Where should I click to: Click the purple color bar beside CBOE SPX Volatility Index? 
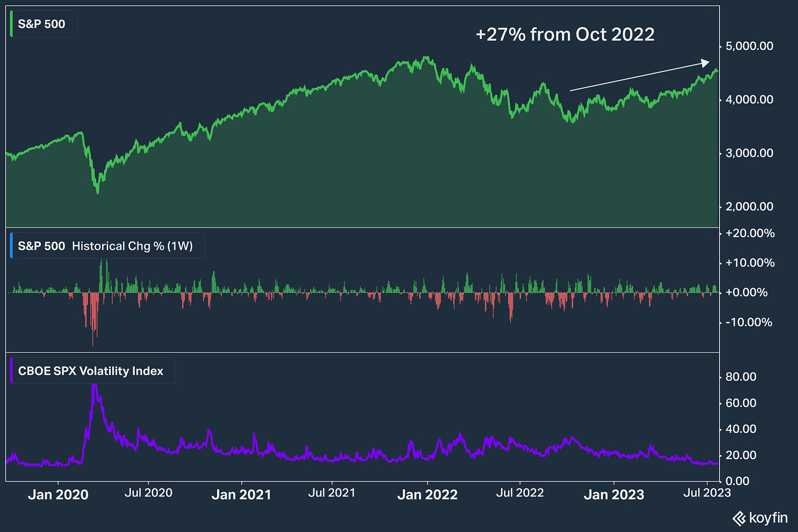12,371
